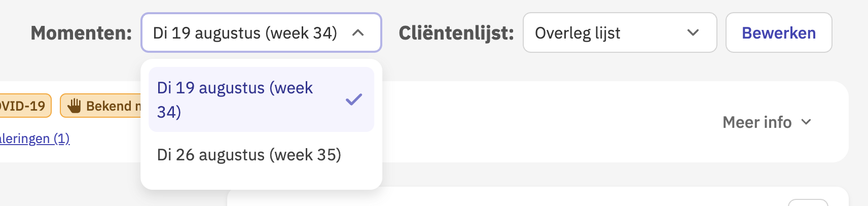Viewport: 868px width, 206px height.
Task: Click the Bewerken button
Action: click(779, 32)
